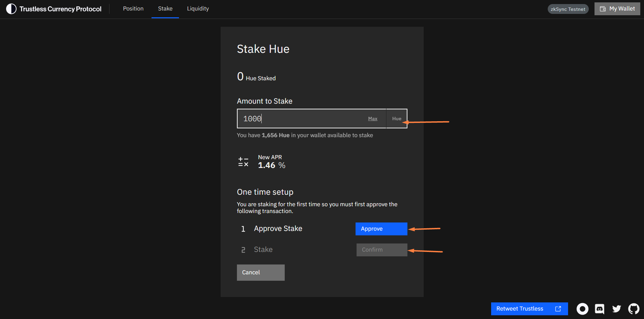
Task: Click the Max link in amount field
Action: pos(373,119)
